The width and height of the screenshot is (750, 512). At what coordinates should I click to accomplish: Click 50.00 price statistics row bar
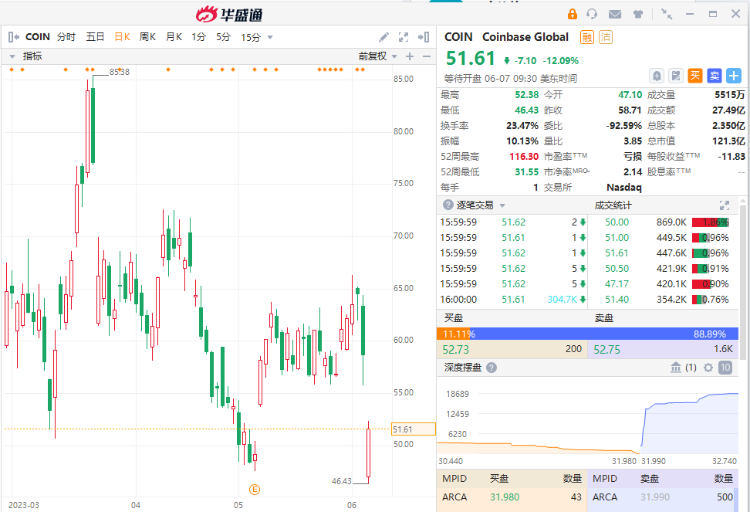pyautogui.click(x=710, y=222)
